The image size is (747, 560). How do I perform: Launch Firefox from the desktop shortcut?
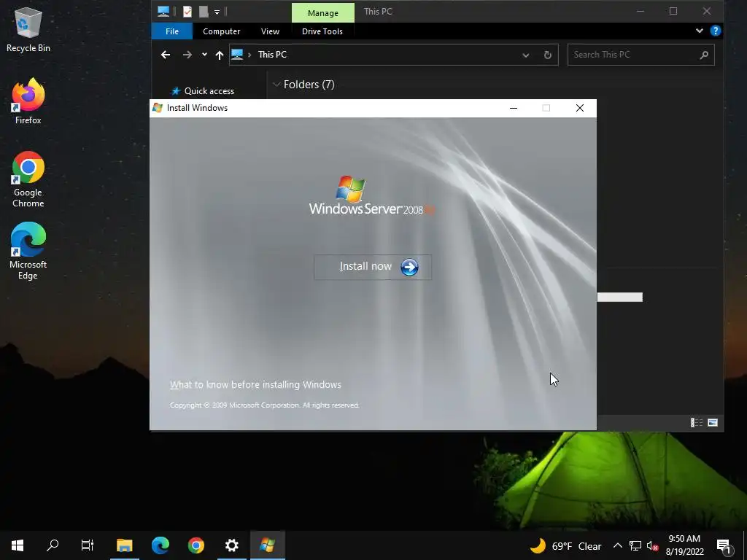[28, 102]
